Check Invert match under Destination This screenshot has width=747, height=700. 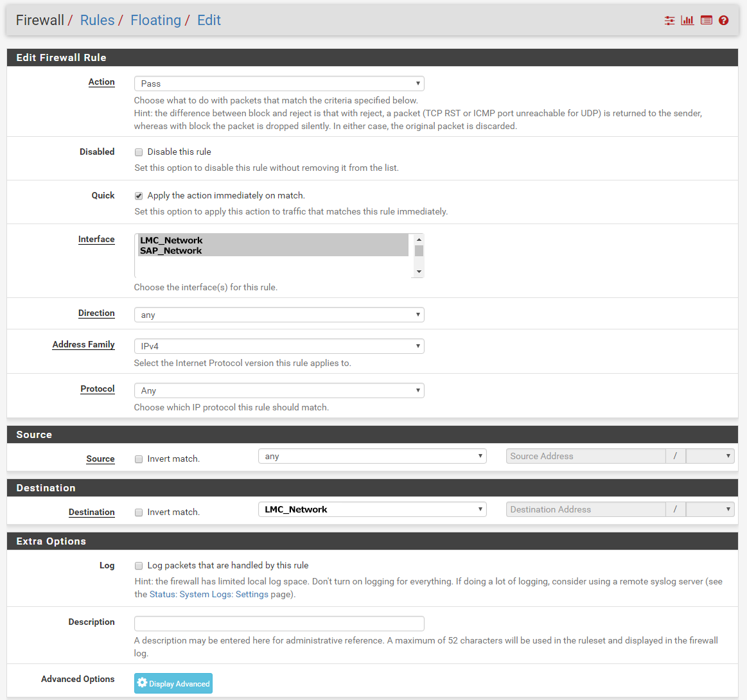point(138,512)
